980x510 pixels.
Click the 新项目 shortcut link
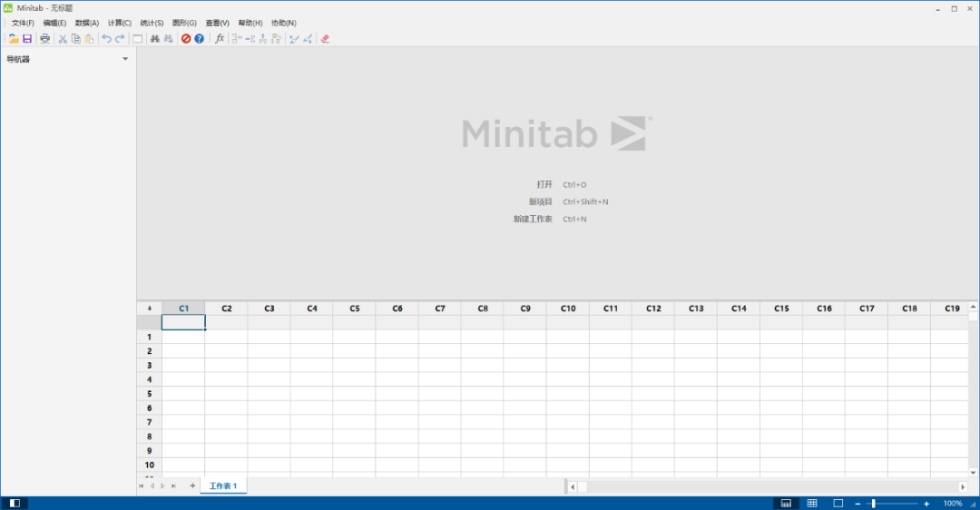(541, 201)
